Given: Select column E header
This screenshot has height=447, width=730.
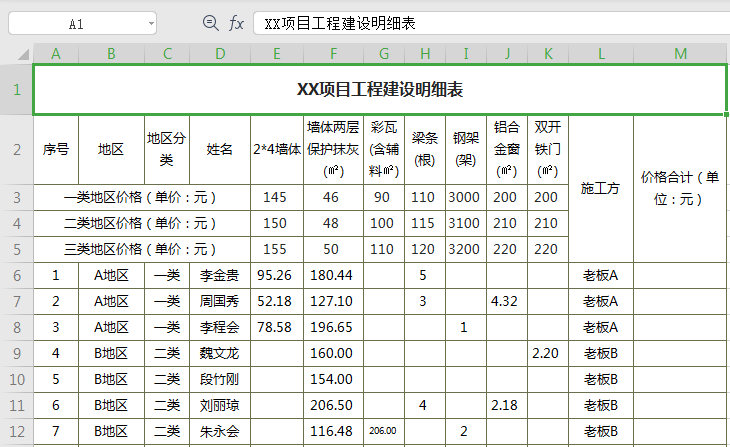Looking at the screenshot, I should [277, 54].
